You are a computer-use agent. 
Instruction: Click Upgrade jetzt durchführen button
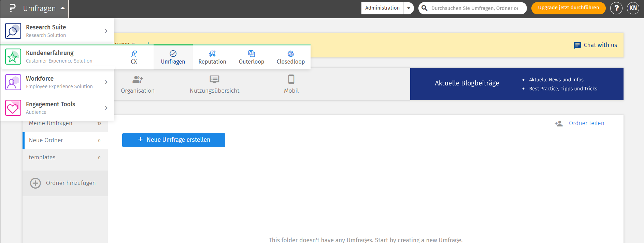(x=568, y=8)
